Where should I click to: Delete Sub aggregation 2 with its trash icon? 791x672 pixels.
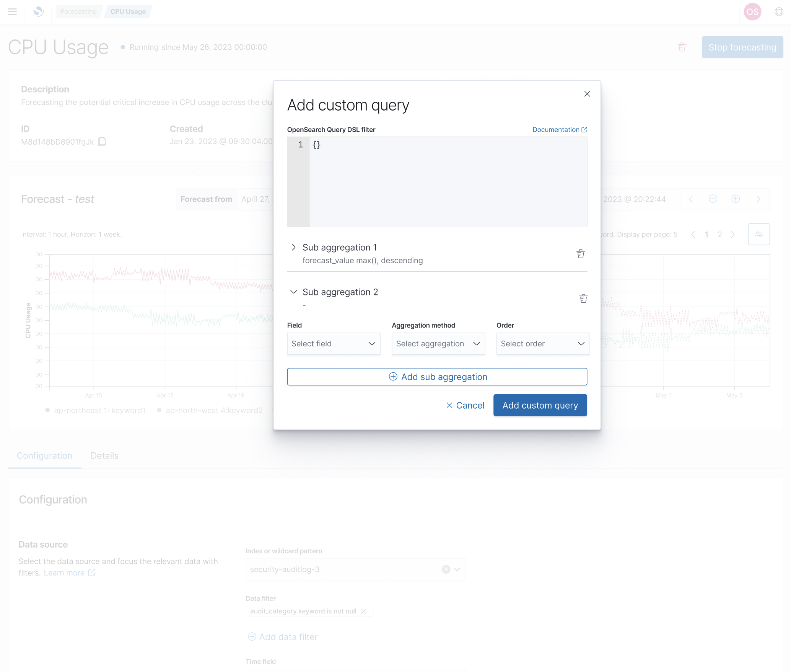[583, 298]
